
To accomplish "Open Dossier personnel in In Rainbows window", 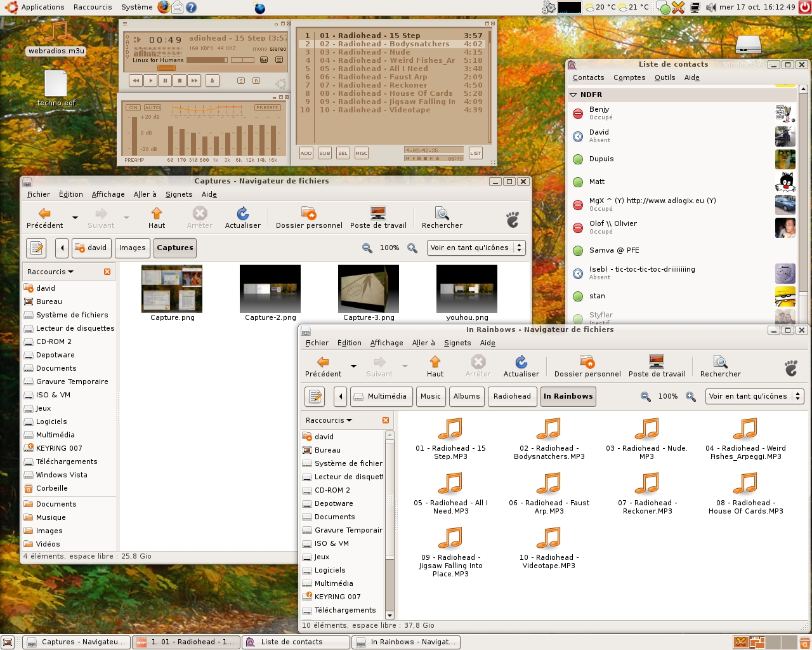I will (587, 366).
